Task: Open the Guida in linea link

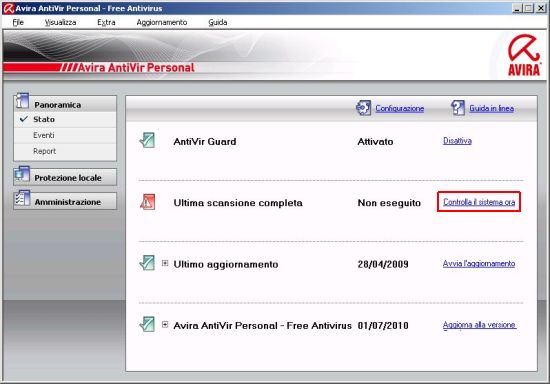Action: coord(491,108)
